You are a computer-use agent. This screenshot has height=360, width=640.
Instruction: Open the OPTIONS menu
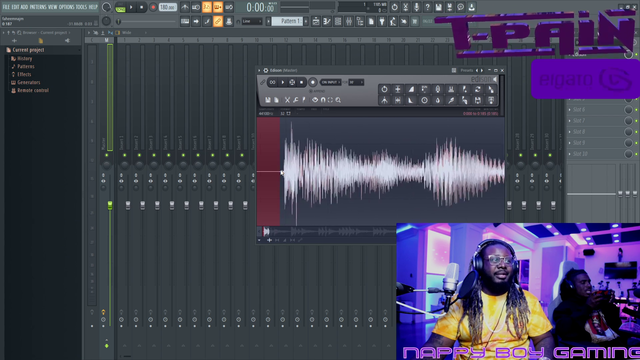[66, 7]
